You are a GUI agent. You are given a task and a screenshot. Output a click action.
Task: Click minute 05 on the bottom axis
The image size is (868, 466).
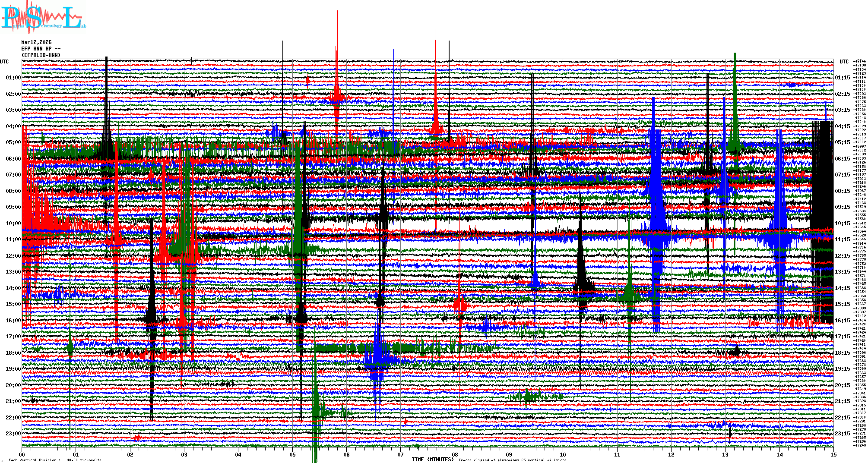[293, 454]
